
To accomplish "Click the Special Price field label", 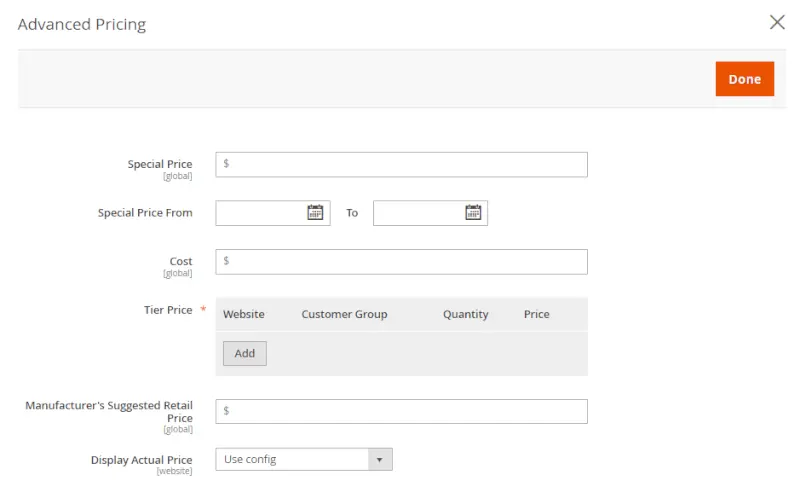I will [160, 164].
